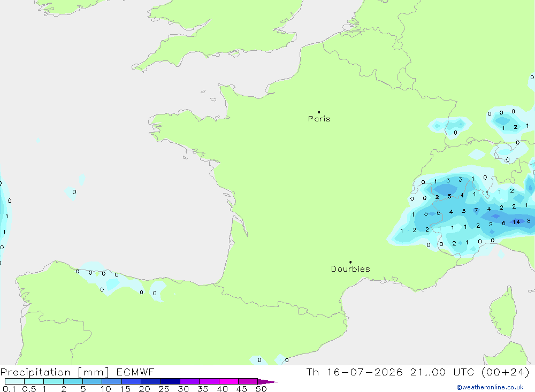The width and height of the screenshot is (535, 392).
Task: Click the 'Th 16-07-2026' date text
Action: [355, 372]
